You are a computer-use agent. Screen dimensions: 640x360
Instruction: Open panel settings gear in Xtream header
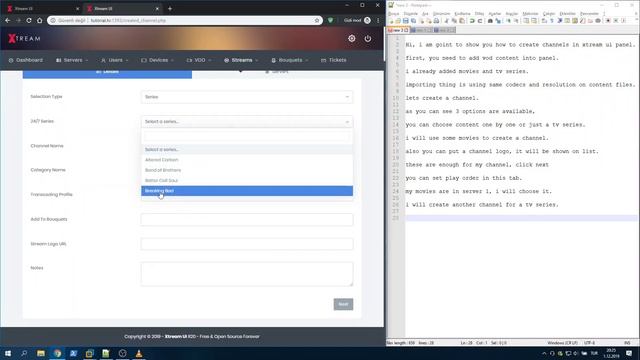click(x=351, y=38)
